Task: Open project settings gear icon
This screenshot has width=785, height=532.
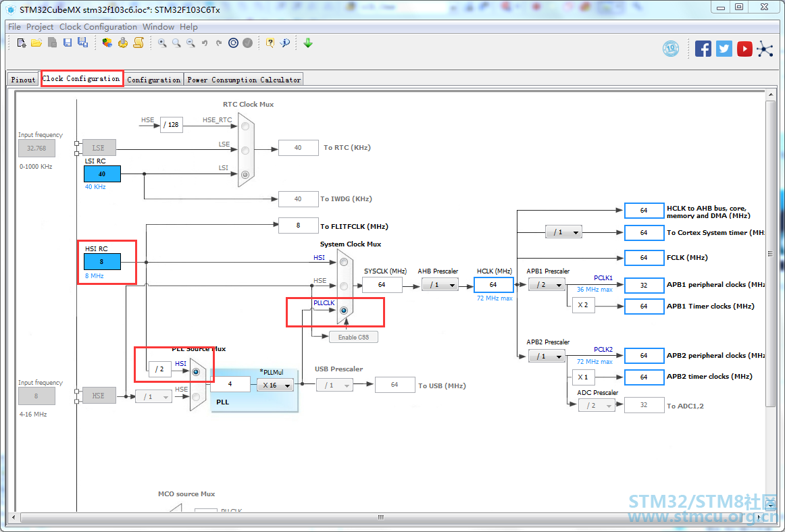Action: coord(123,43)
